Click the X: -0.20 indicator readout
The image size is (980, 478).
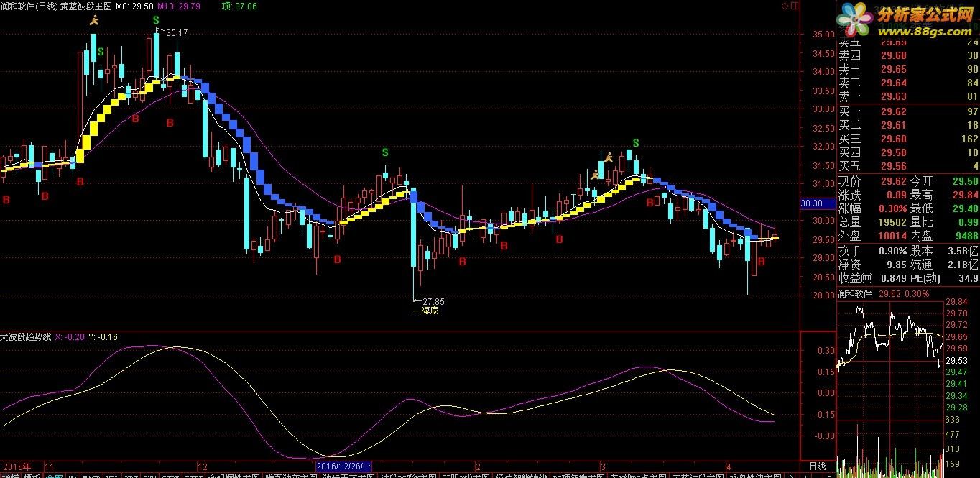(x=70, y=337)
